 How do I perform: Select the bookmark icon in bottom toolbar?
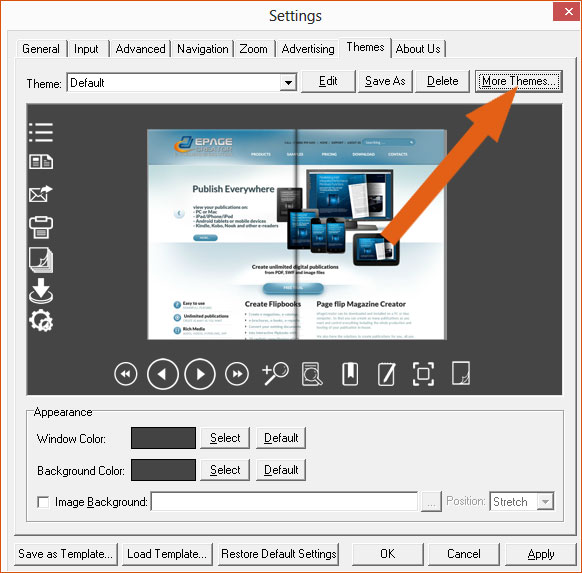tap(350, 374)
